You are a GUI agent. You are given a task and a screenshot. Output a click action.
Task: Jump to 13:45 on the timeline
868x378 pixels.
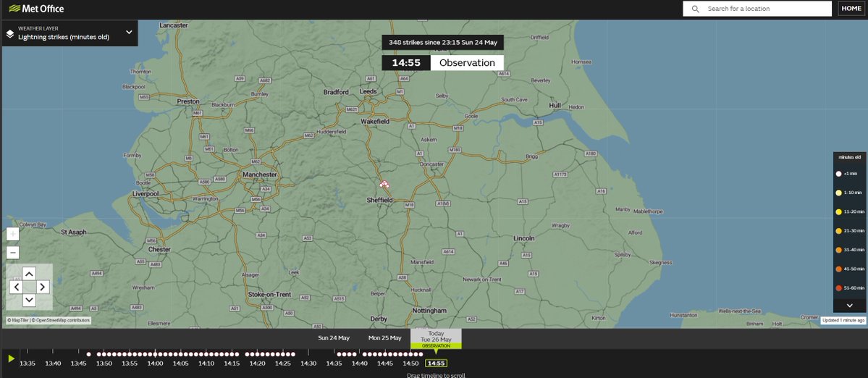coord(79,364)
